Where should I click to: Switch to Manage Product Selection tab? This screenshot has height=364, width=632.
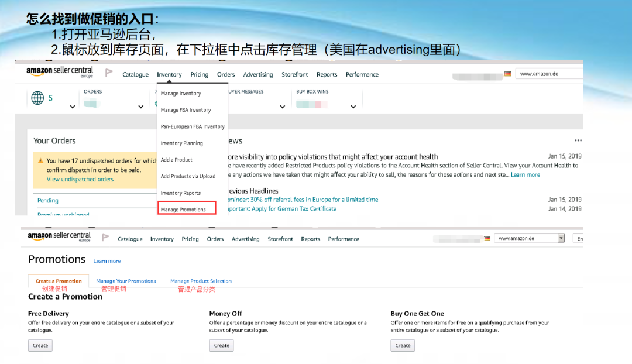point(201,281)
